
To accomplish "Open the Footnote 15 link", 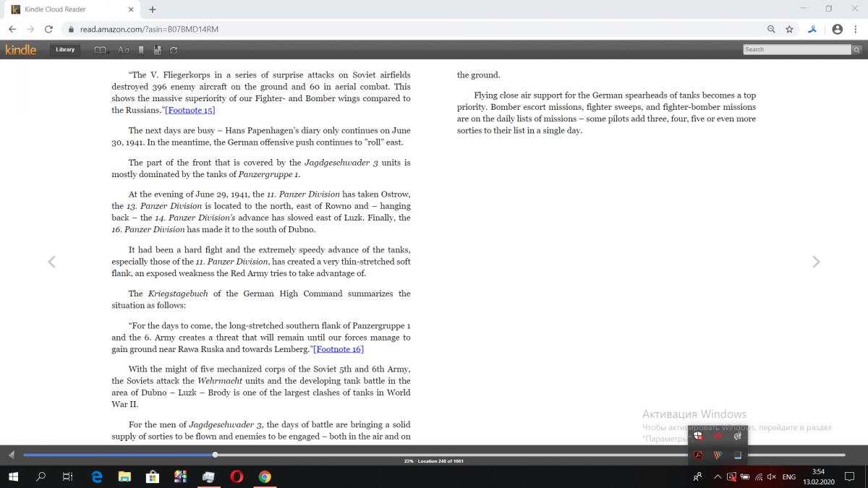I will tap(190, 110).
